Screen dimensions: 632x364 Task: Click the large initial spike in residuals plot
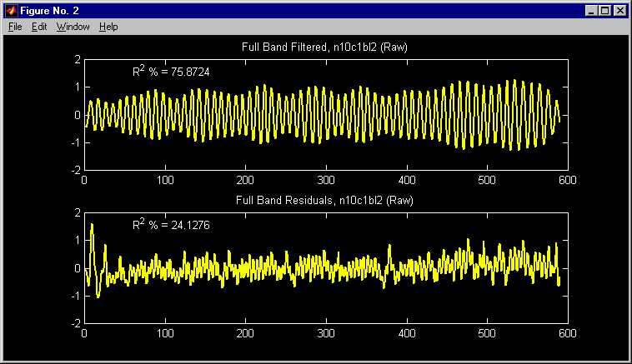pyautogui.click(x=92, y=227)
